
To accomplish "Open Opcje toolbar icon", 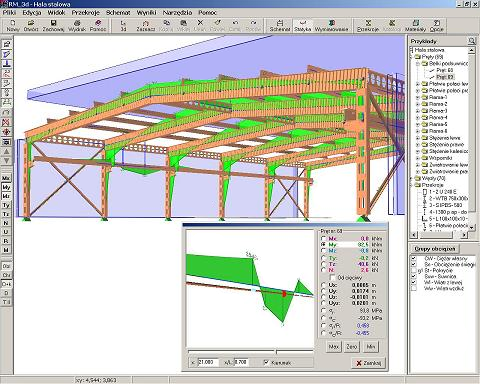I will (437, 25).
